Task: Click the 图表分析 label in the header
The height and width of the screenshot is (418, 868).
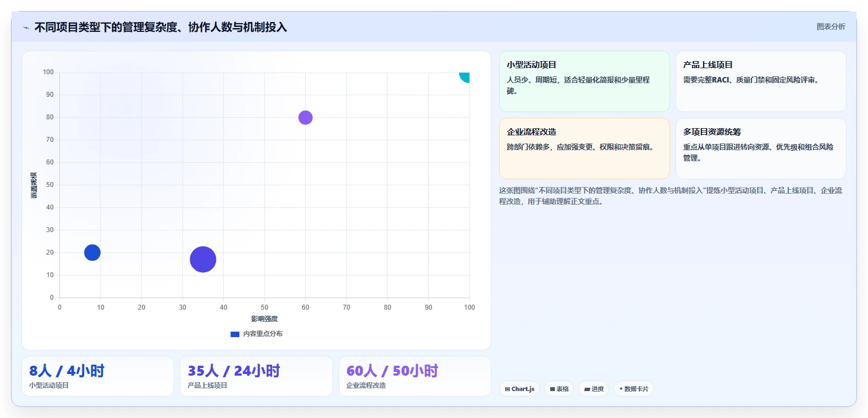Action: click(831, 26)
